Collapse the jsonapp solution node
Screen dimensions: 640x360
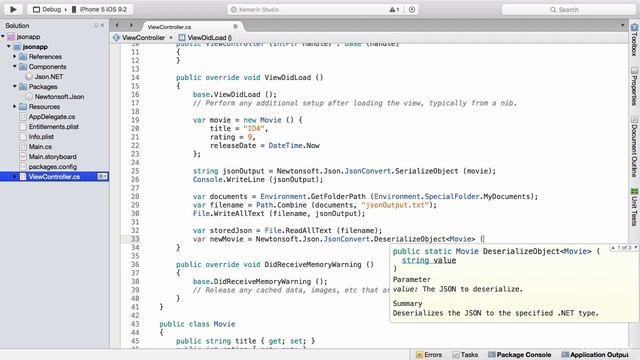click(3, 36)
